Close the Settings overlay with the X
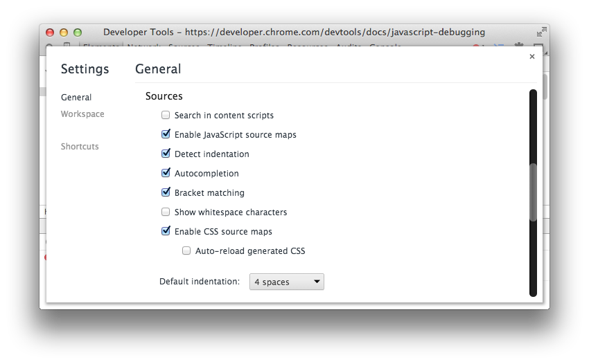 coord(532,57)
